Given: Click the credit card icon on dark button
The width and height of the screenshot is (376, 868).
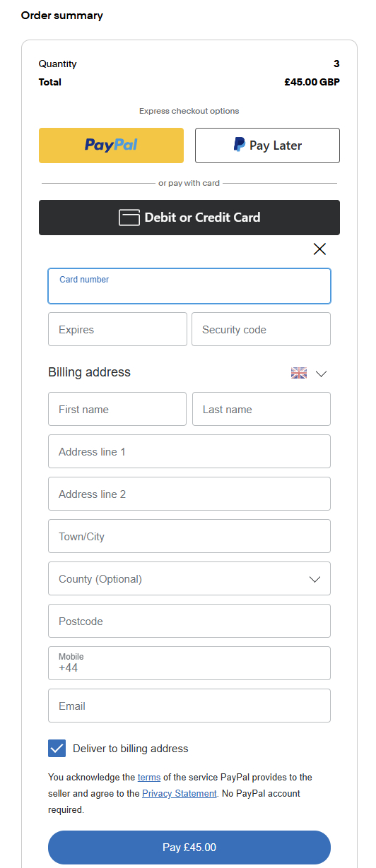Looking at the screenshot, I should (x=129, y=218).
